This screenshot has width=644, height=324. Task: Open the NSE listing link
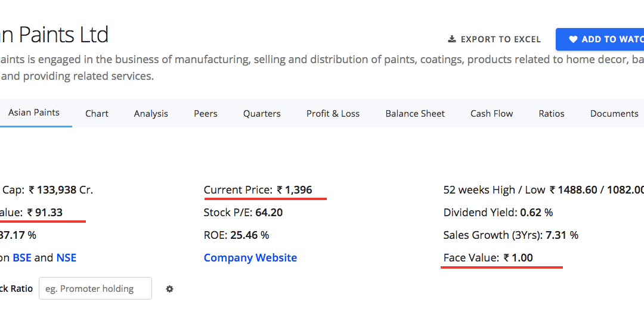pyautogui.click(x=66, y=257)
